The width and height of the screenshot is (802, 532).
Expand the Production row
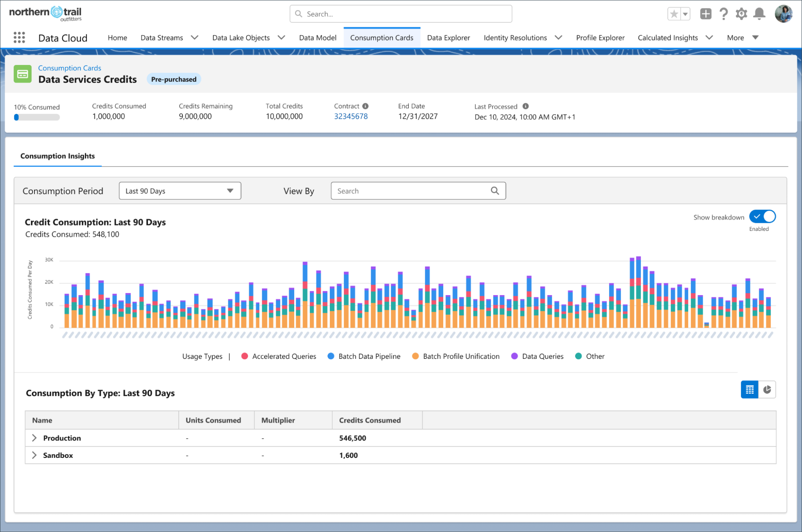coord(34,438)
